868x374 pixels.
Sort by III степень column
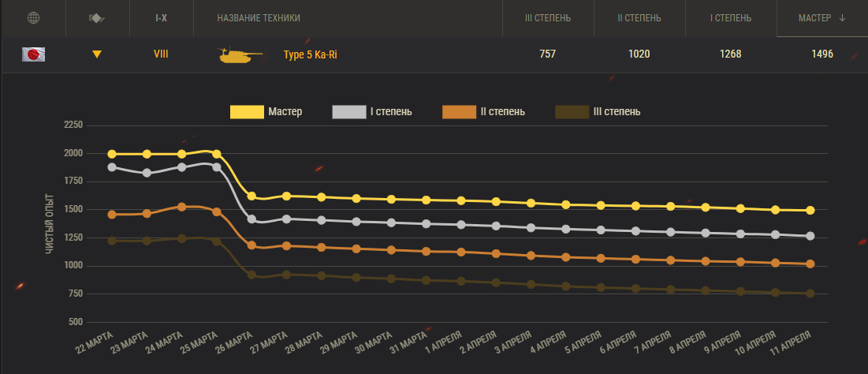pyautogui.click(x=547, y=18)
